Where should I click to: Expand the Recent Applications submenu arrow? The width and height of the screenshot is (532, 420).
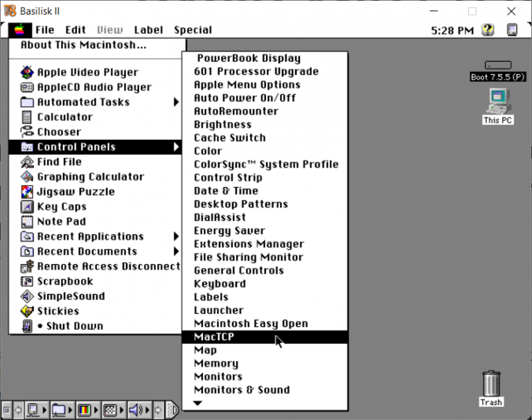(x=176, y=236)
